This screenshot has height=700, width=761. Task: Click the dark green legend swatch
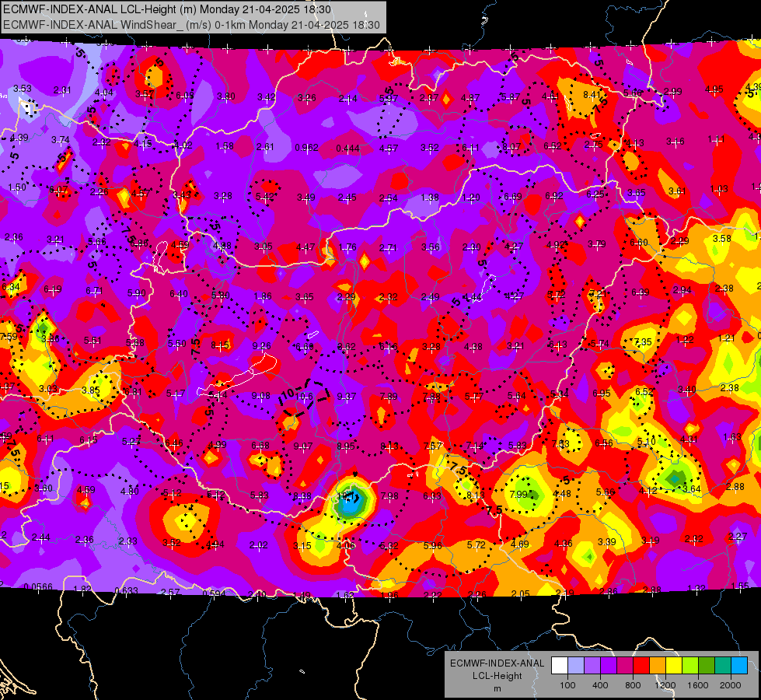point(707,666)
